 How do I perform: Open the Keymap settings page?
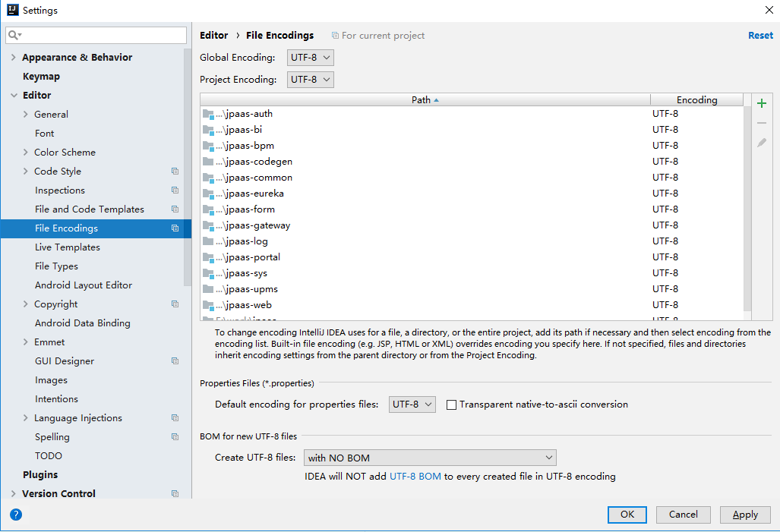41,76
